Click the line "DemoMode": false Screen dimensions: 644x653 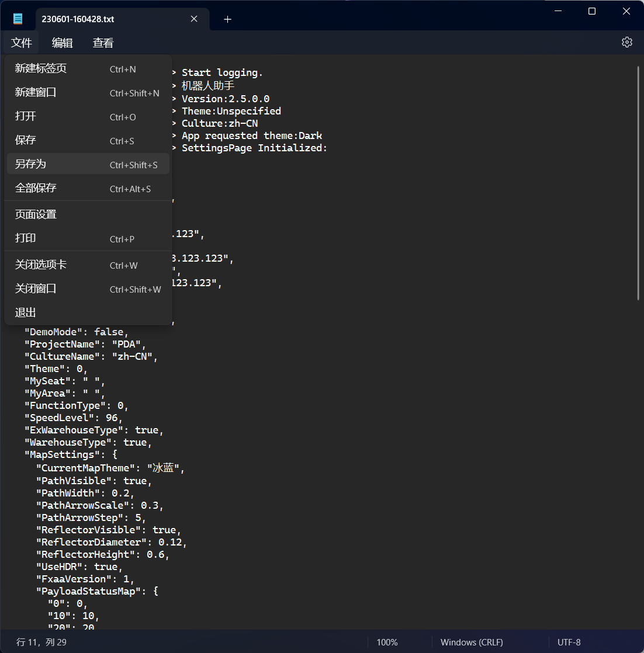76,332
